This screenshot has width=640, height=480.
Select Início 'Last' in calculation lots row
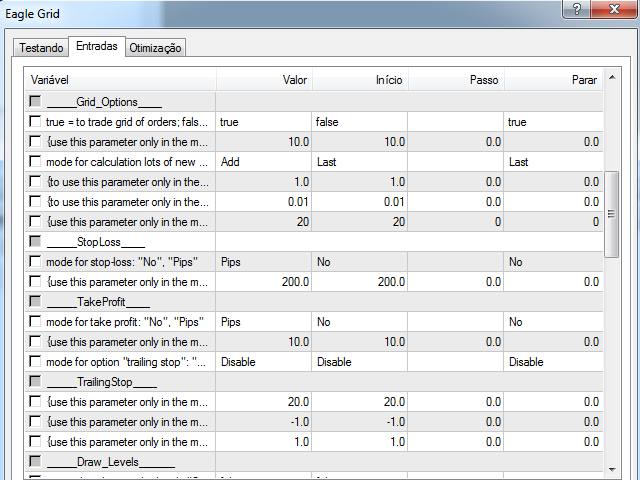coord(360,162)
